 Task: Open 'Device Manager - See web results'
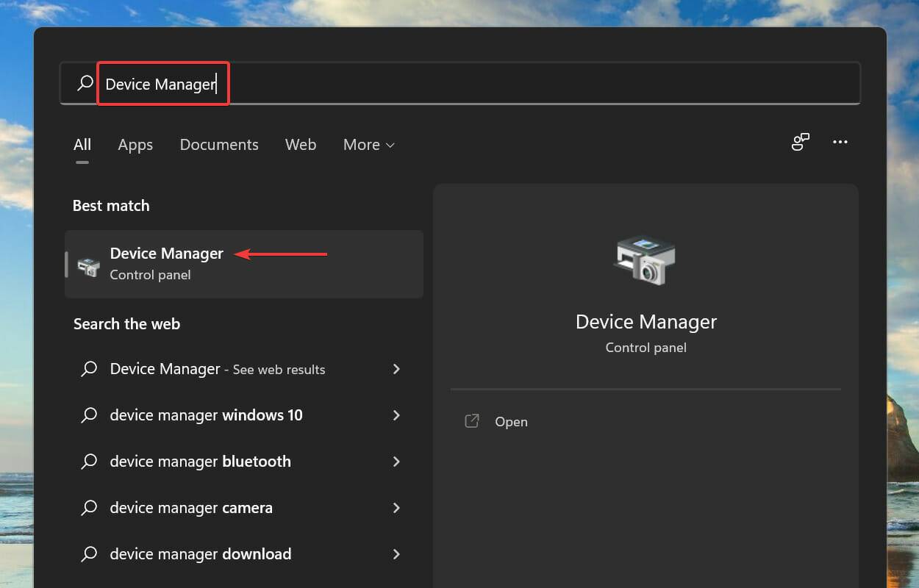217,369
